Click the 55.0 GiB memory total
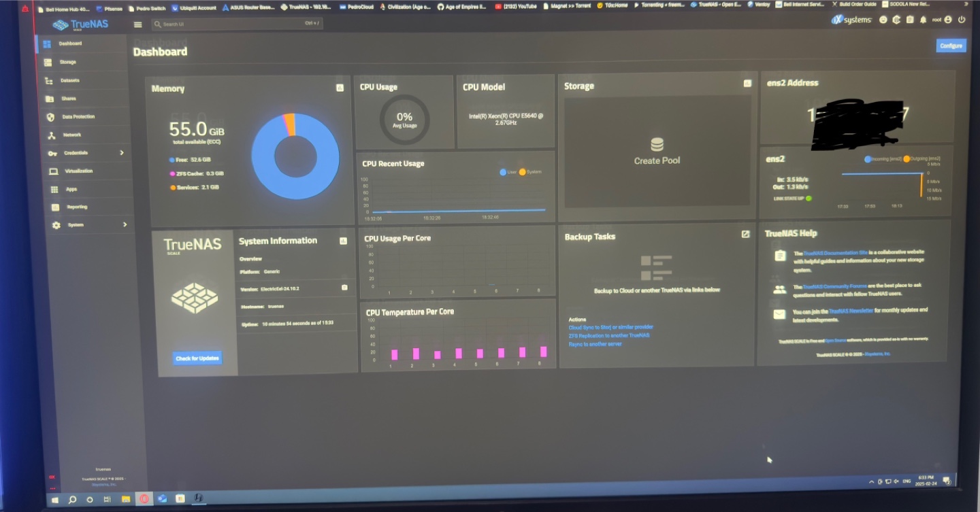 tap(197, 129)
